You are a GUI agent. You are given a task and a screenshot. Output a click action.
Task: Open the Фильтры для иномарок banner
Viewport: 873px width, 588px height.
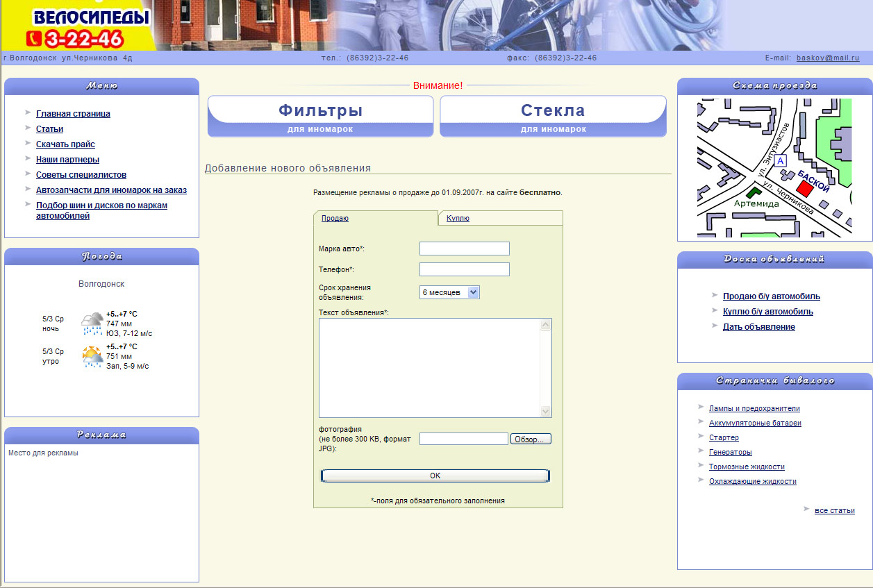(320, 116)
